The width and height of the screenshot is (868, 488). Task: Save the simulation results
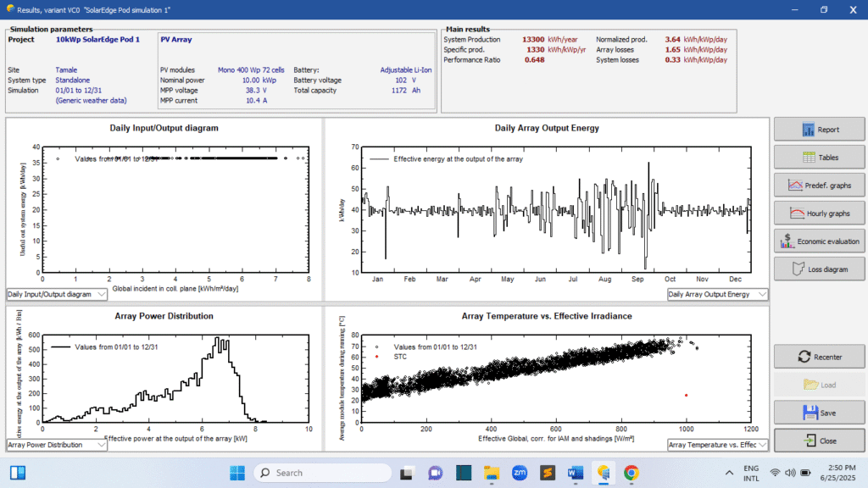click(x=819, y=413)
